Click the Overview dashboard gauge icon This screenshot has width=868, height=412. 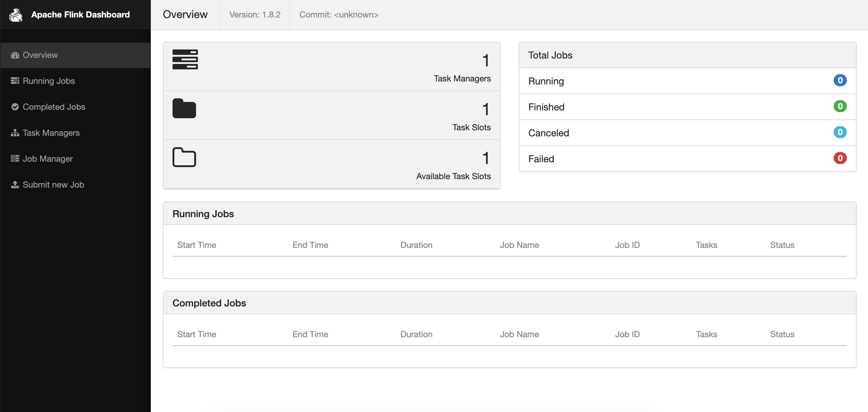15,55
